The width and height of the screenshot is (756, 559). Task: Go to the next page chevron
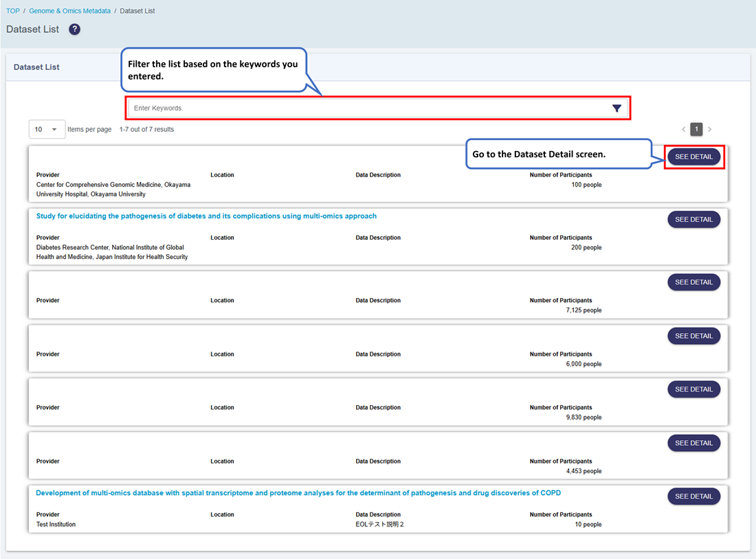pos(710,129)
